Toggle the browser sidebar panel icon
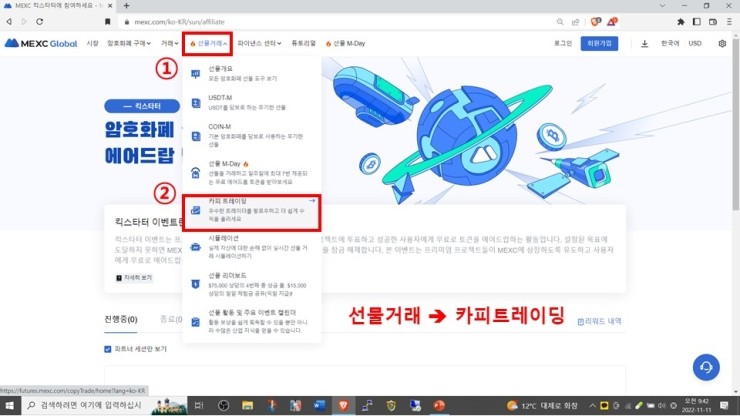This screenshot has width=740, height=416. (x=697, y=22)
